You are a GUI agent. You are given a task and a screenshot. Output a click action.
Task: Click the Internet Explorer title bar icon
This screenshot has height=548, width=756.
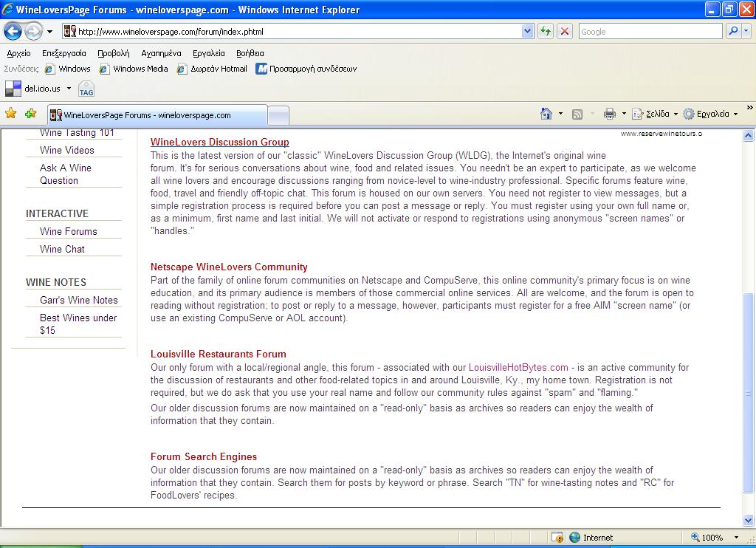click(7, 9)
